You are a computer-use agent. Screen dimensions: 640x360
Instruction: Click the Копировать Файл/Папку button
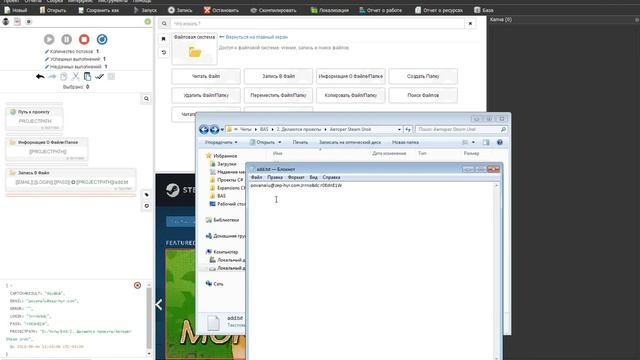click(351, 95)
